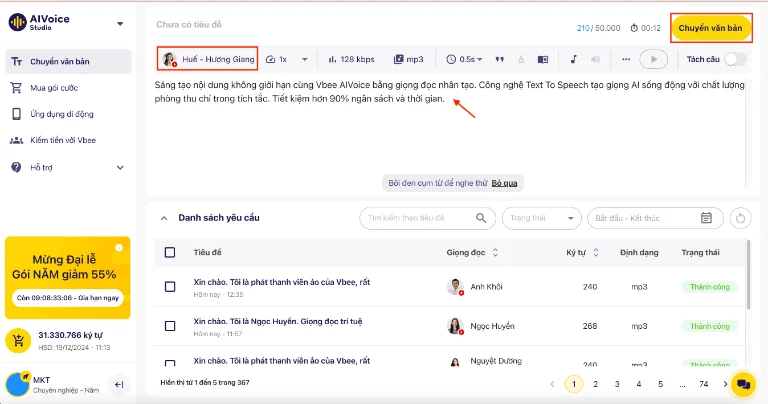
Task: Click the calendar icon in date range
Action: click(x=706, y=218)
